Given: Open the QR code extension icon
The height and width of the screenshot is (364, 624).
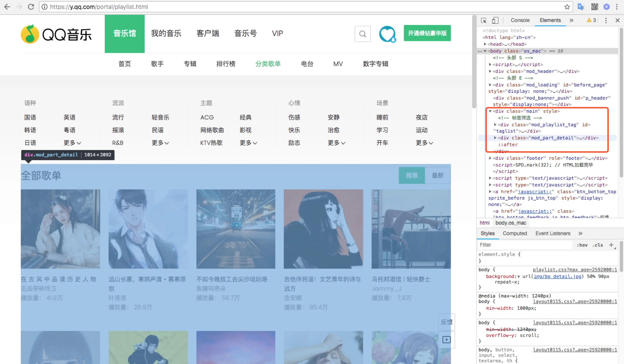Looking at the screenshot, I should (594, 7).
